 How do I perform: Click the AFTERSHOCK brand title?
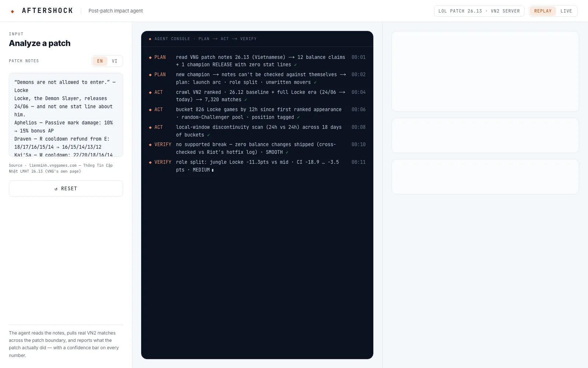click(x=47, y=11)
